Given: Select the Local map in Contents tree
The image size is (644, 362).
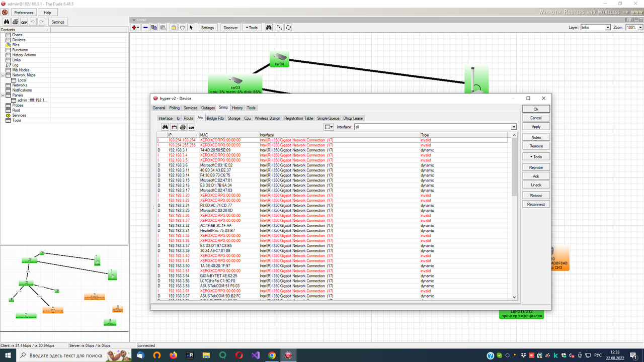Looking at the screenshot, I should (22, 80).
